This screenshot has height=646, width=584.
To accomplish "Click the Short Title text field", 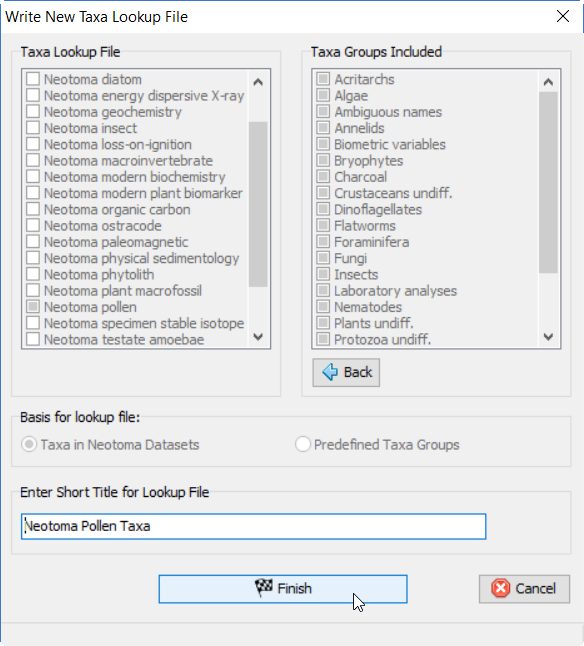I will pos(253,527).
